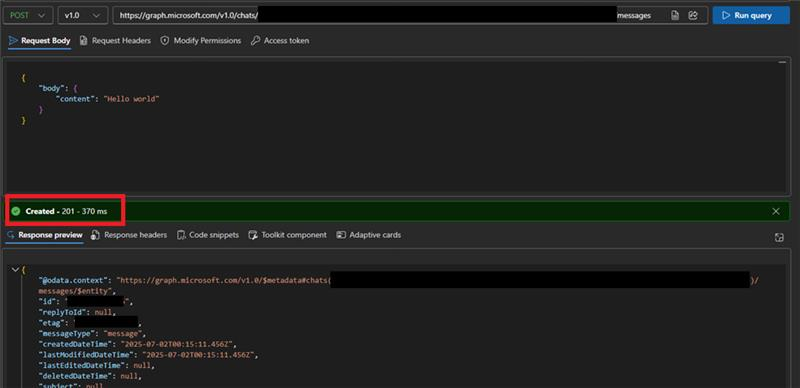Click the Request Headers document icon
The height and width of the screenshot is (388, 800).
84,41
